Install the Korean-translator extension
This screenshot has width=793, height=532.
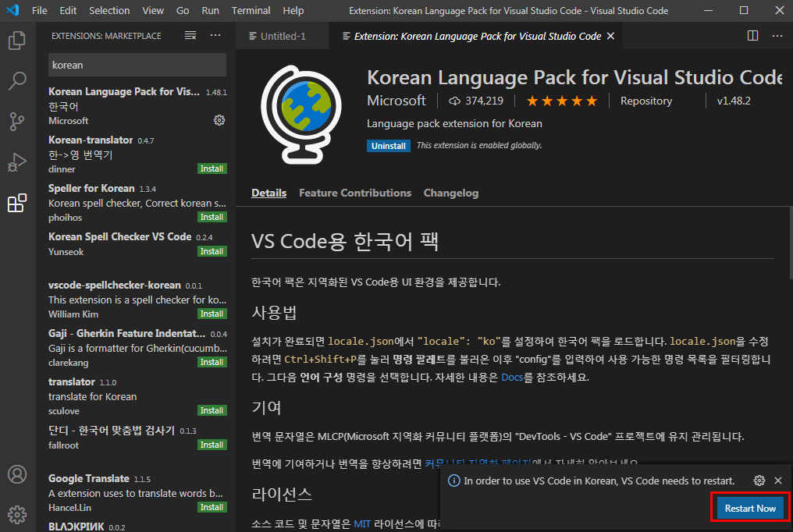(x=212, y=168)
